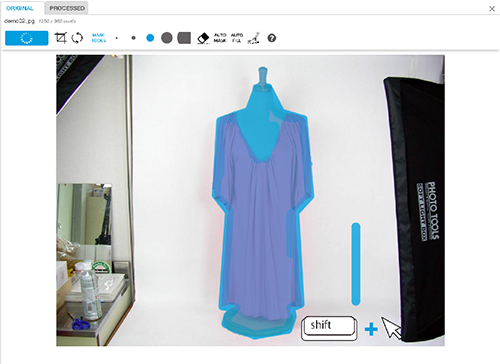
Task: Switch to the Processed tab
Action: 67,8
